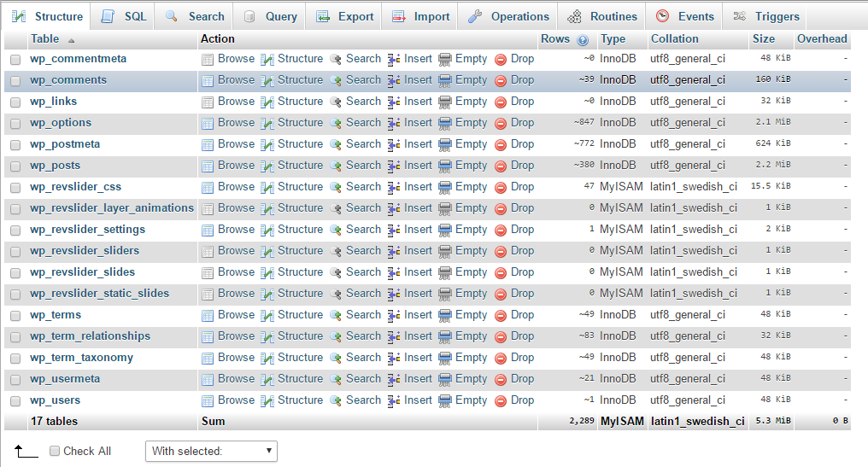Click the Insert icon for wp_terms
The image size is (868, 467).
pos(394,316)
